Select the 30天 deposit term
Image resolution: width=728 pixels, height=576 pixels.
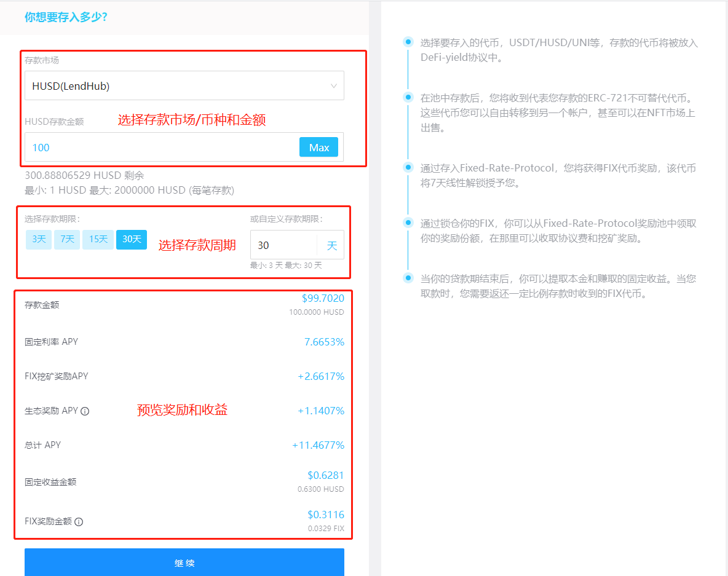(x=132, y=240)
